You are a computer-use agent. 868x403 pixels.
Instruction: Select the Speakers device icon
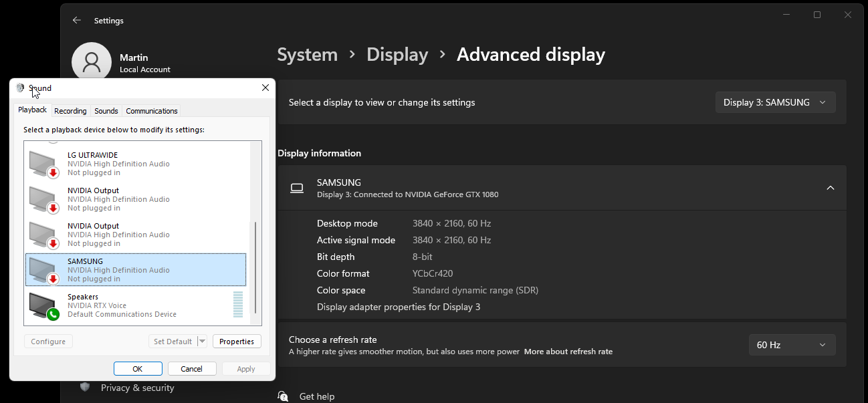44,306
